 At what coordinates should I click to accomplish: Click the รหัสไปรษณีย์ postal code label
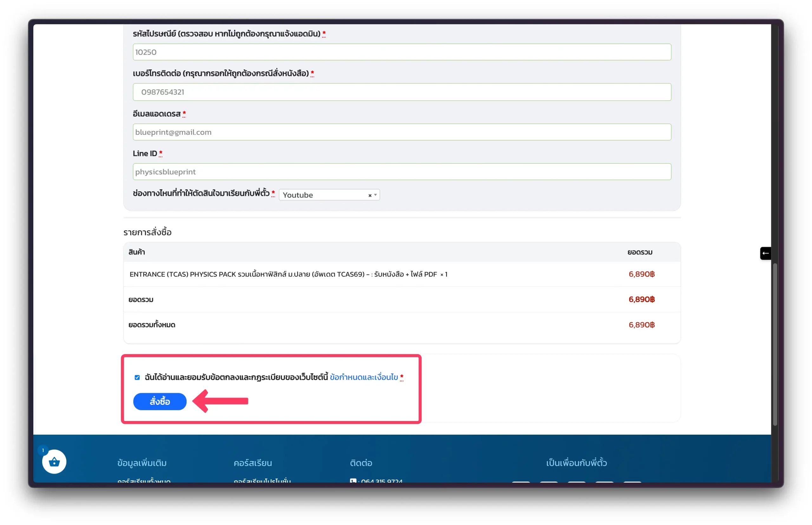click(226, 33)
